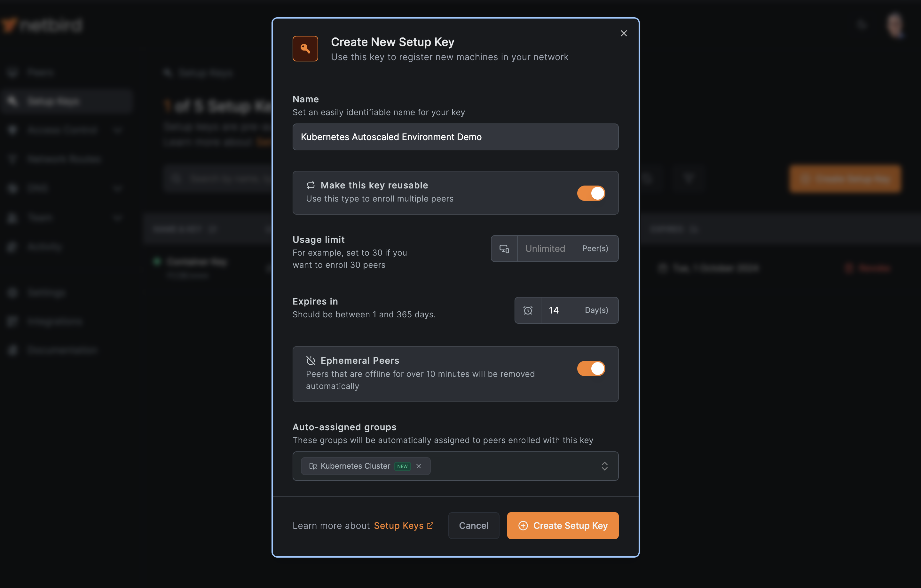The width and height of the screenshot is (921, 588).
Task: Click the devices icon beside Usage limit
Action: click(504, 249)
